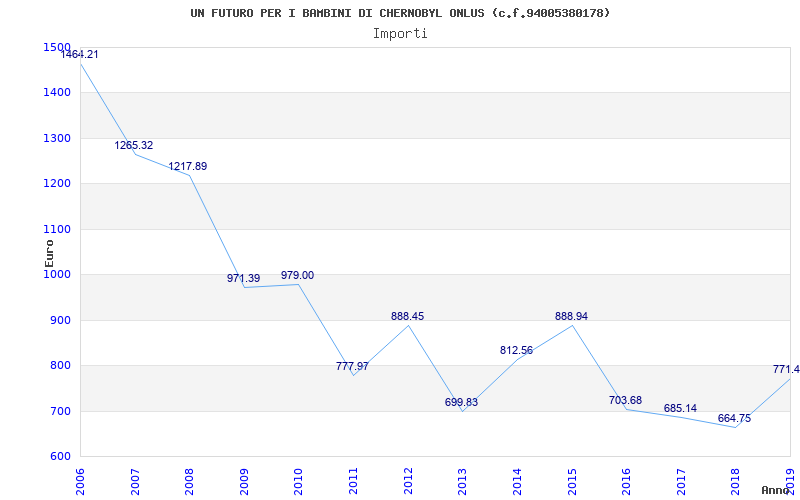Click x-axis year 2019
Screen dimensions: 800x500
click(790, 482)
